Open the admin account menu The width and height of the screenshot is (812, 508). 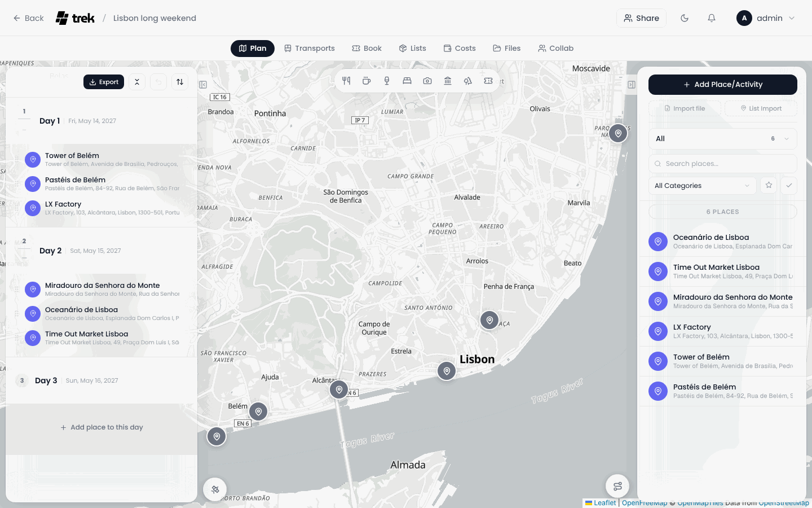[766, 18]
